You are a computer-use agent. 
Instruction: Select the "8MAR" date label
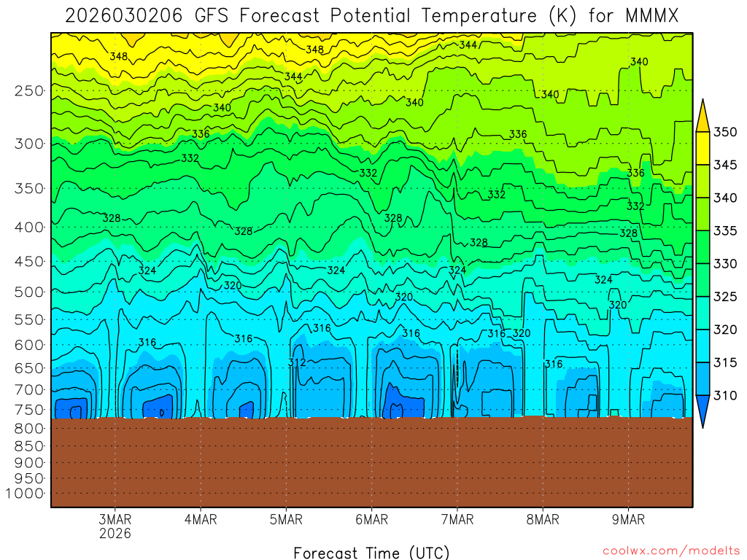point(543,519)
